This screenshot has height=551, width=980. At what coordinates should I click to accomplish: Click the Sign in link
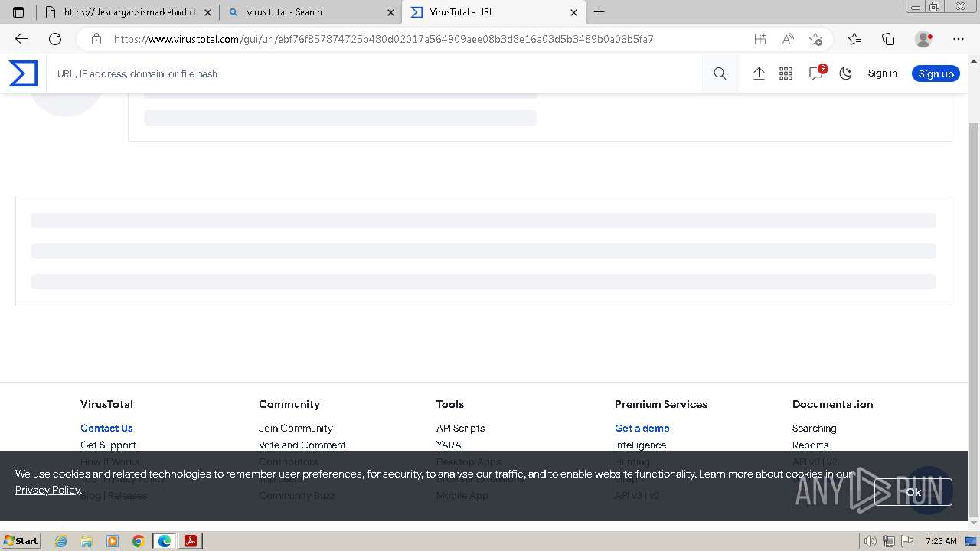[882, 73]
